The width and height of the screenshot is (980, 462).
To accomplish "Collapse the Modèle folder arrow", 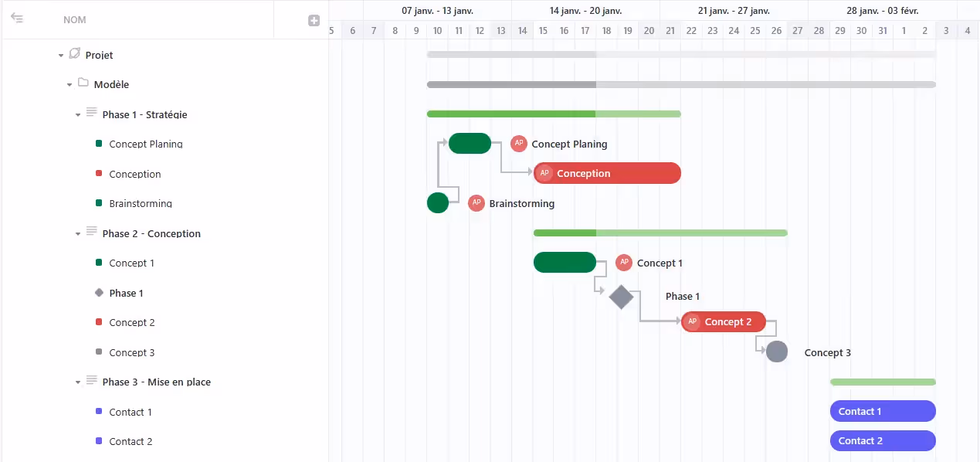I will point(70,85).
